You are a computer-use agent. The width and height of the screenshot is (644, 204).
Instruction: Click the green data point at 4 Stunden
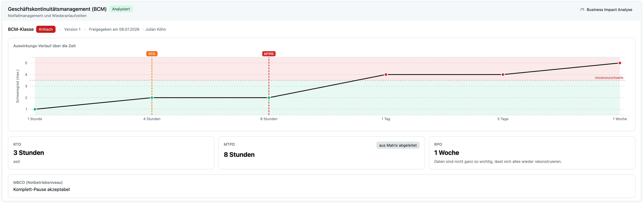tap(152, 98)
